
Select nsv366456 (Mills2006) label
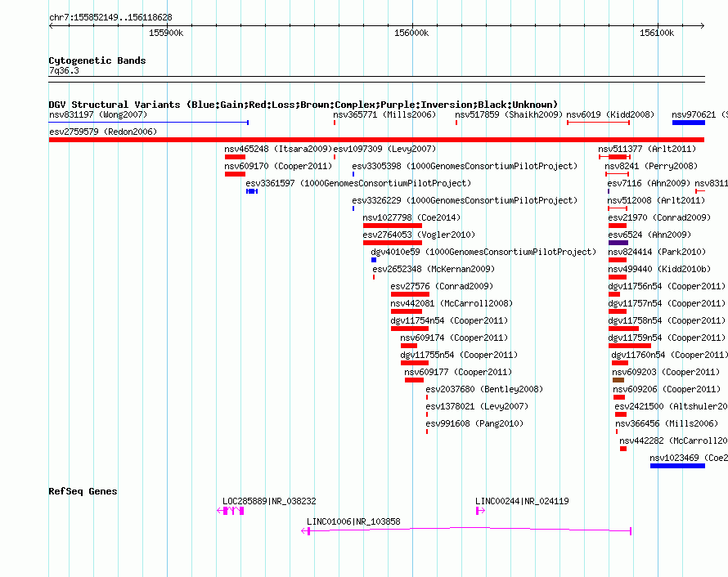tap(667, 423)
